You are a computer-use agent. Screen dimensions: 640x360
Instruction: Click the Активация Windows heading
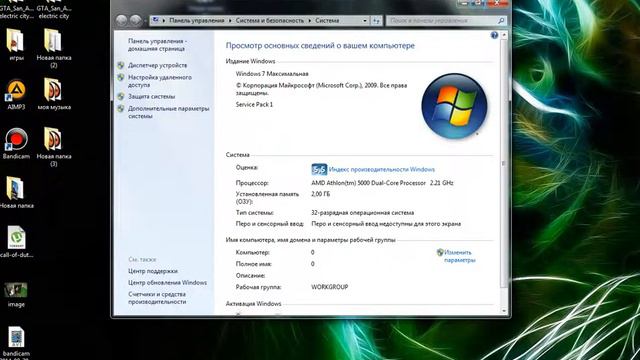(x=253, y=304)
